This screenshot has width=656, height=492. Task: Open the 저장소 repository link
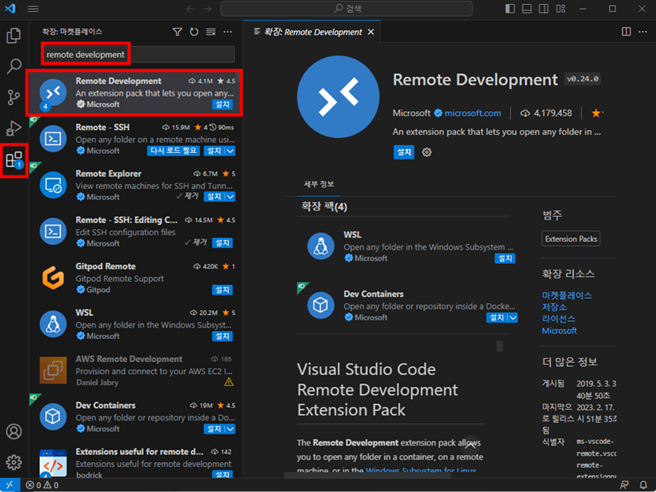click(554, 307)
